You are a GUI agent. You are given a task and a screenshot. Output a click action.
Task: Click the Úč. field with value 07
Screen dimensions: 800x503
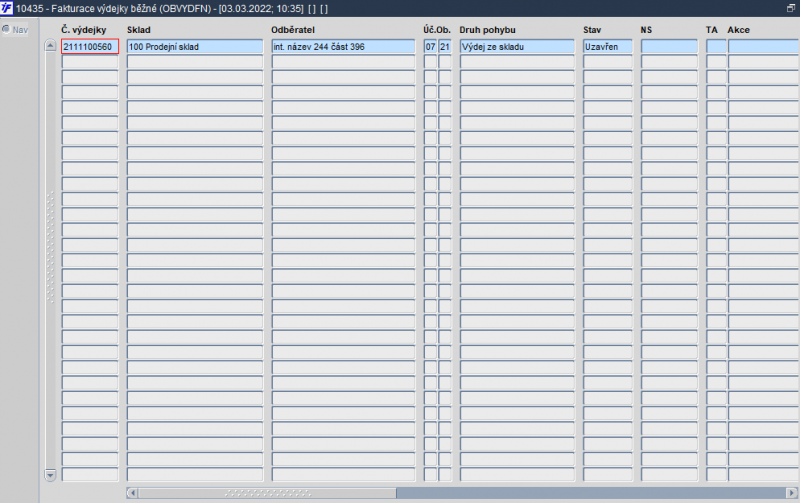[430, 46]
